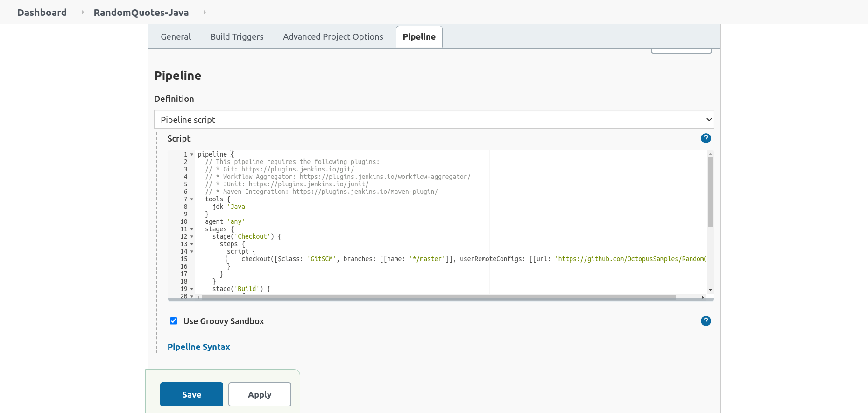Click the script editor scroll-down arrow
The height and width of the screenshot is (413, 868).
pos(710,290)
